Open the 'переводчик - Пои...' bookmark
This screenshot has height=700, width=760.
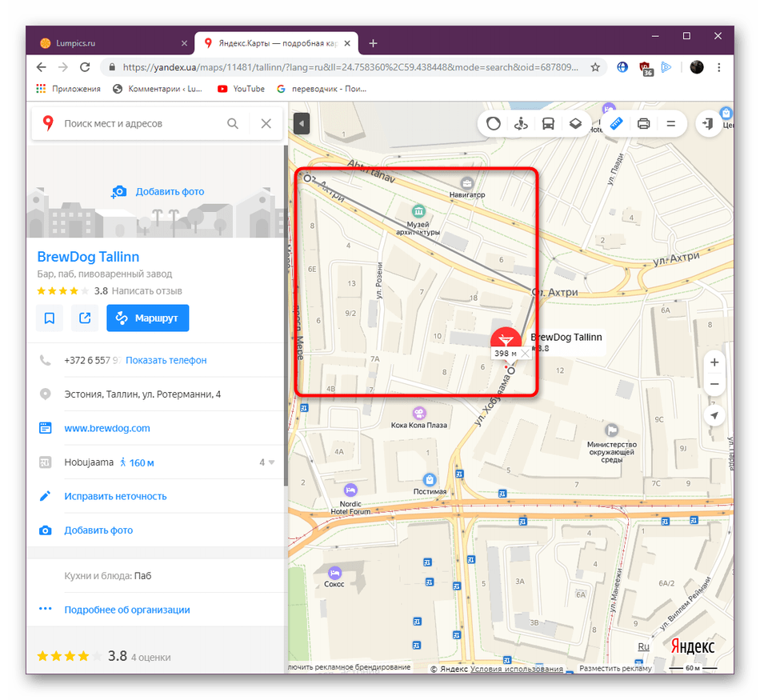click(322, 89)
